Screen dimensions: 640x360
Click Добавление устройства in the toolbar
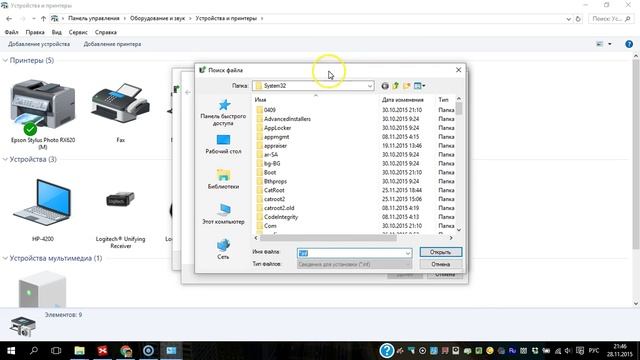point(39,44)
